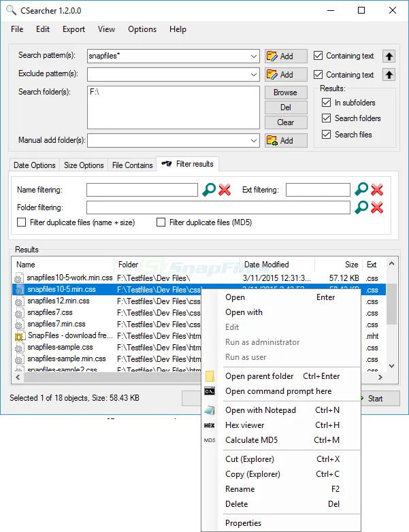Click the results vertical scrollbar thumb
The width and height of the screenshot is (409, 532).
[391, 304]
